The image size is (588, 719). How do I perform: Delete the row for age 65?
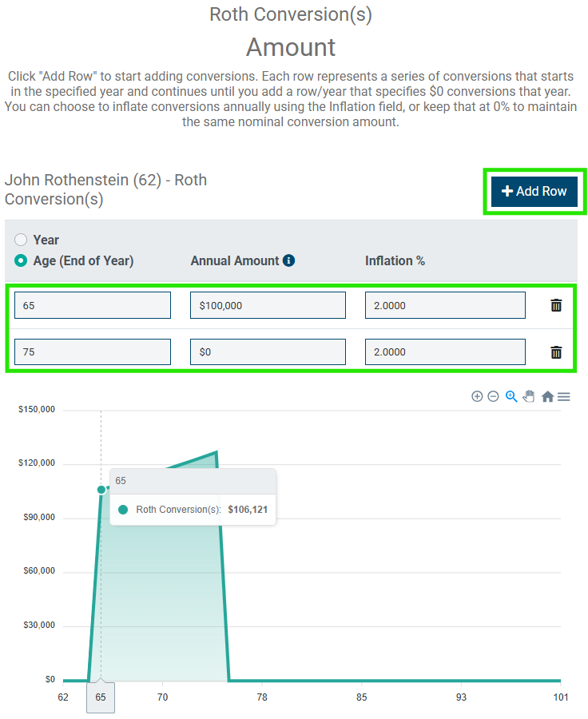point(556,305)
